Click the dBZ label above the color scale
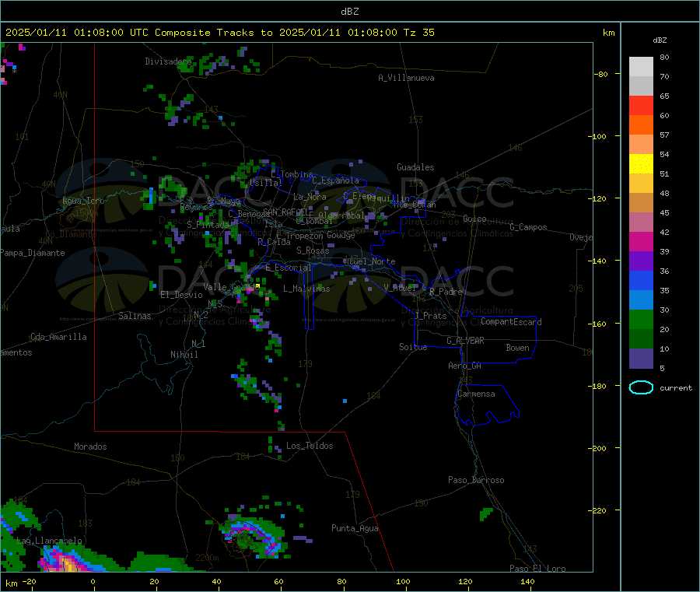700x592 pixels. pos(660,40)
